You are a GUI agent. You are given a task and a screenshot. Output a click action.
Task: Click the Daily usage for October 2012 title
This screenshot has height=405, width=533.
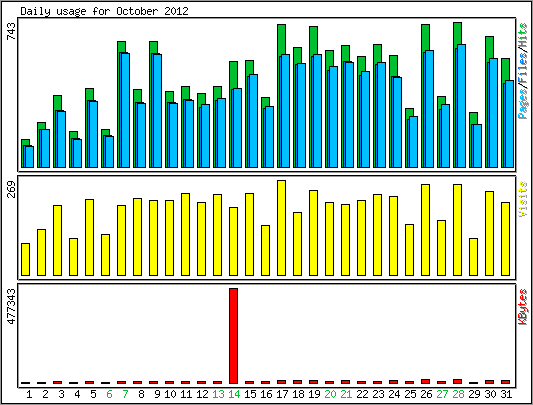104,11
